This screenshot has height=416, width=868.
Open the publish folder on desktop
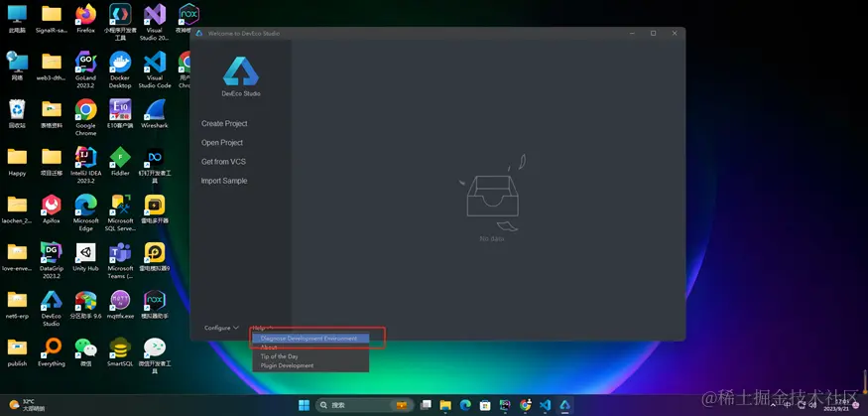(x=17, y=352)
